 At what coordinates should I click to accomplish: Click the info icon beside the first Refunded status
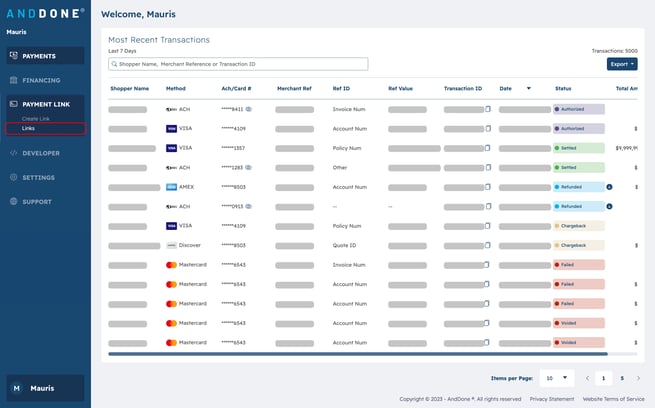tap(610, 187)
